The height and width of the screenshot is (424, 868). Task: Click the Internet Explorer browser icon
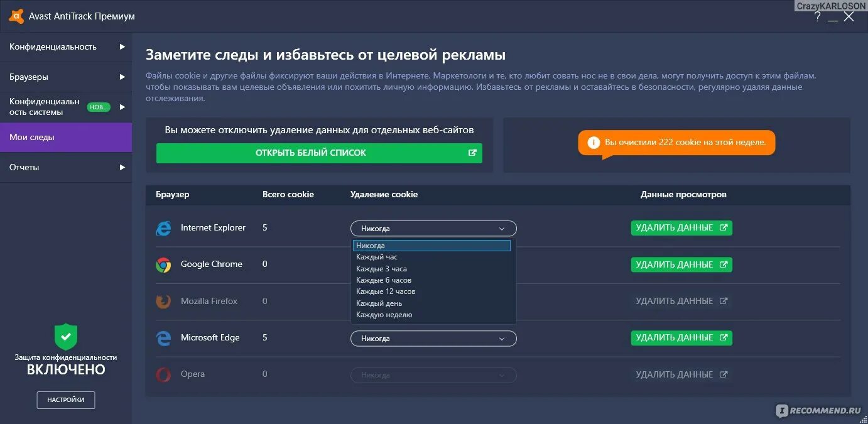[163, 228]
